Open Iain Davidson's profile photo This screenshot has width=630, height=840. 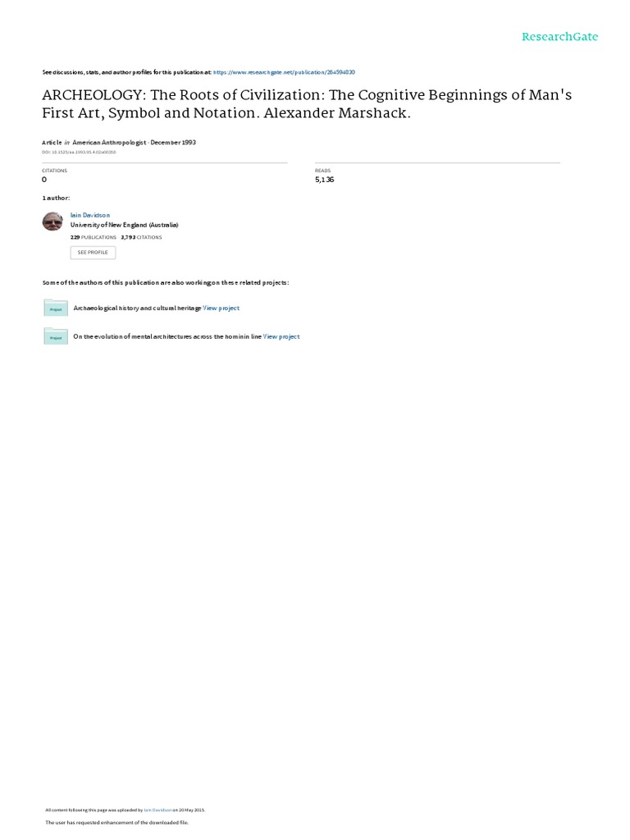point(52,221)
